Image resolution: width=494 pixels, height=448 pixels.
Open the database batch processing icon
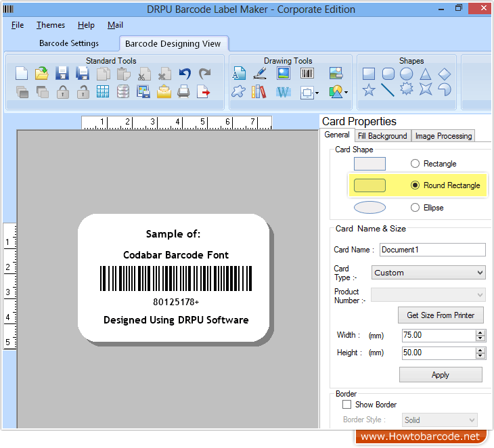tap(123, 92)
